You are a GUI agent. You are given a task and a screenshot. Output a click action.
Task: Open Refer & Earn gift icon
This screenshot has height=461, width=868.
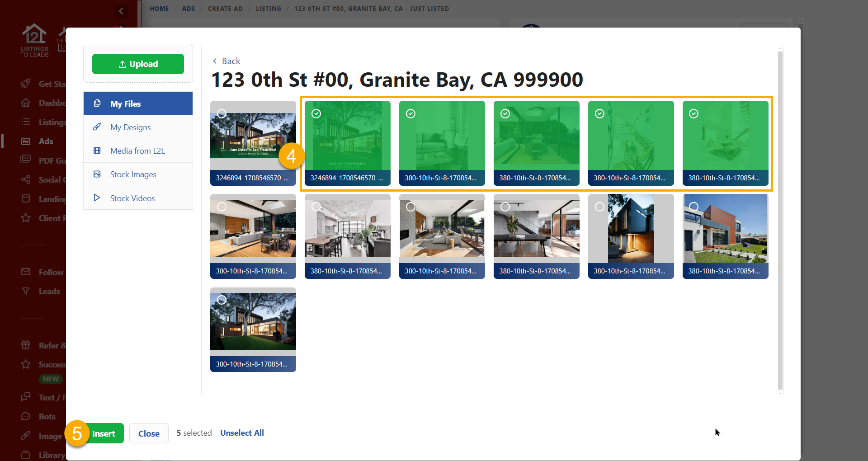pos(26,345)
